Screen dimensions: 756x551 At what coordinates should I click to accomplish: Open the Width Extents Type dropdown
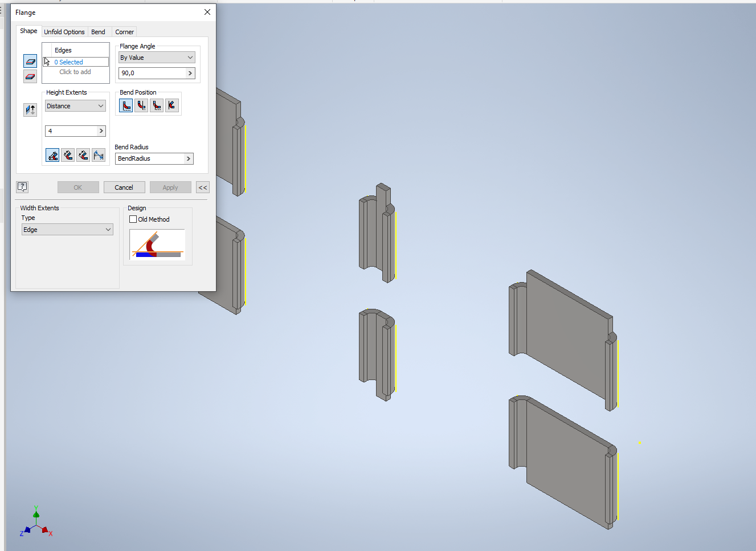[x=67, y=229]
